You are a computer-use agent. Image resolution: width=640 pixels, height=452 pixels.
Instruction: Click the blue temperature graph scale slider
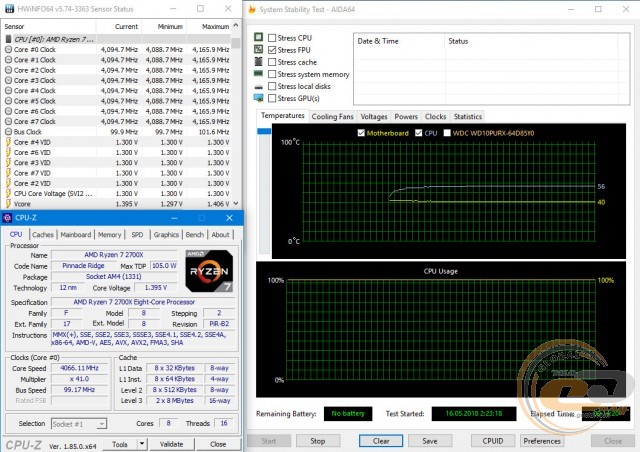(264, 131)
